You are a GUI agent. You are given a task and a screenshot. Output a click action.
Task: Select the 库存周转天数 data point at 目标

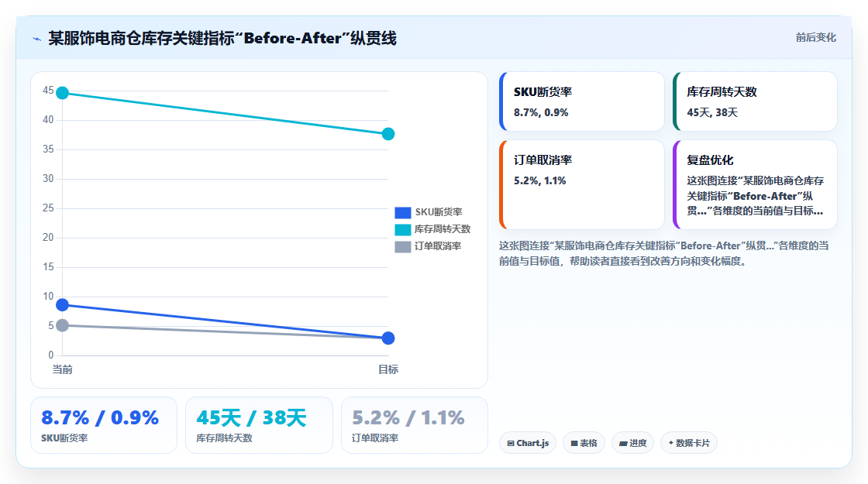click(388, 134)
